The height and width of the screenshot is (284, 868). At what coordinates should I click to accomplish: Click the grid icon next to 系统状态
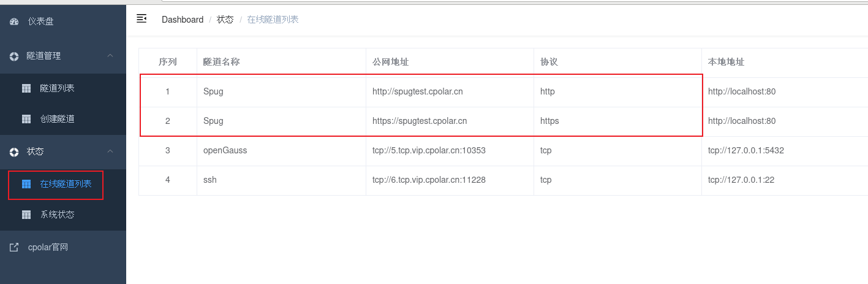tap(26, 215)
